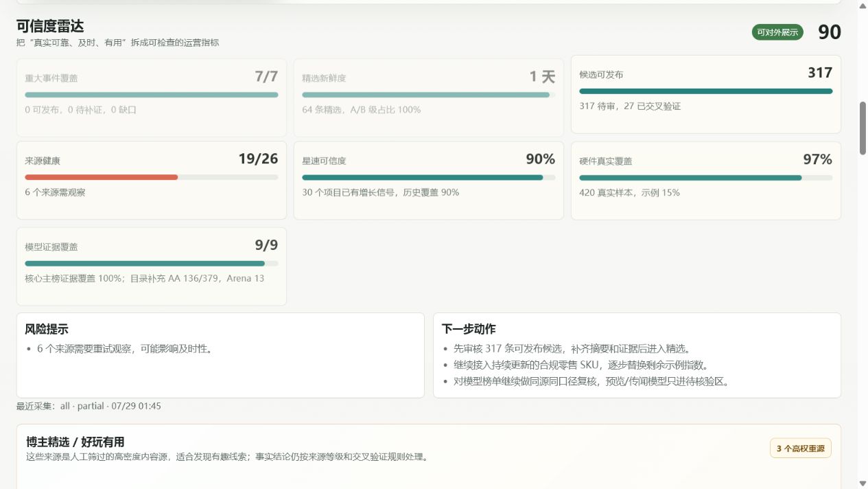Click the page scrollbar down arrow
The width and height of the screenshot is (868, 489).
pos(863,483)
